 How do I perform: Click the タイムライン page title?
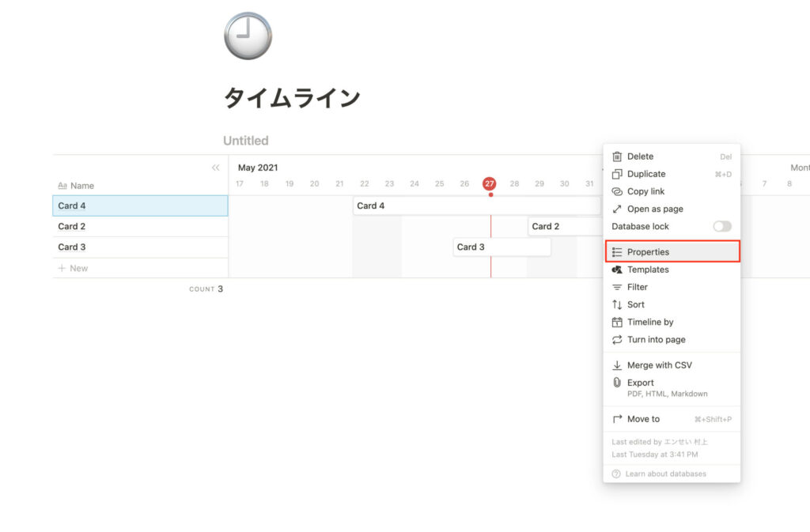[x=292, y=97]
